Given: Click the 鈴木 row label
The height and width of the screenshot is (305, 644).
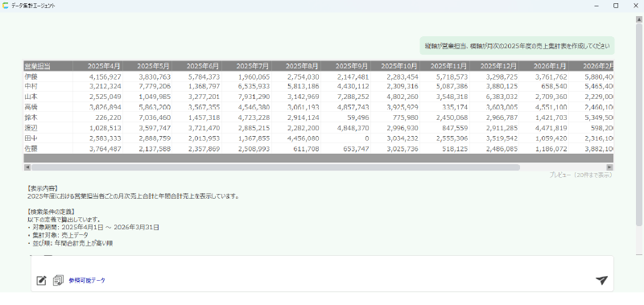Looking at the screenshot, I should (31, 117).
